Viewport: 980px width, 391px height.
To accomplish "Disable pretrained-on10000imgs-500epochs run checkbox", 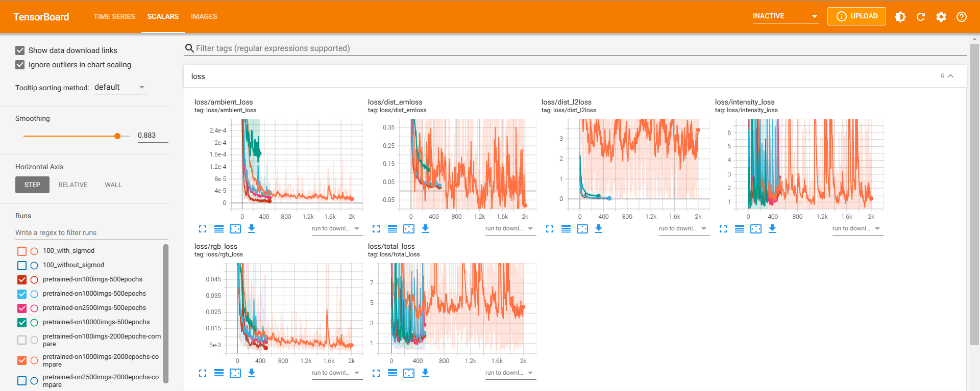I will 22,322.
